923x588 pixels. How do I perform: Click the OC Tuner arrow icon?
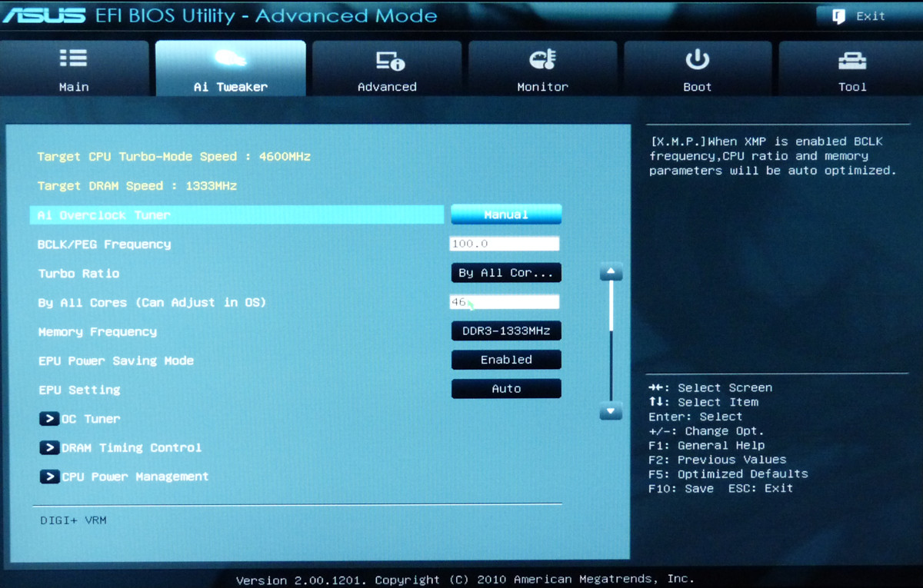click(x=49, y=419)
